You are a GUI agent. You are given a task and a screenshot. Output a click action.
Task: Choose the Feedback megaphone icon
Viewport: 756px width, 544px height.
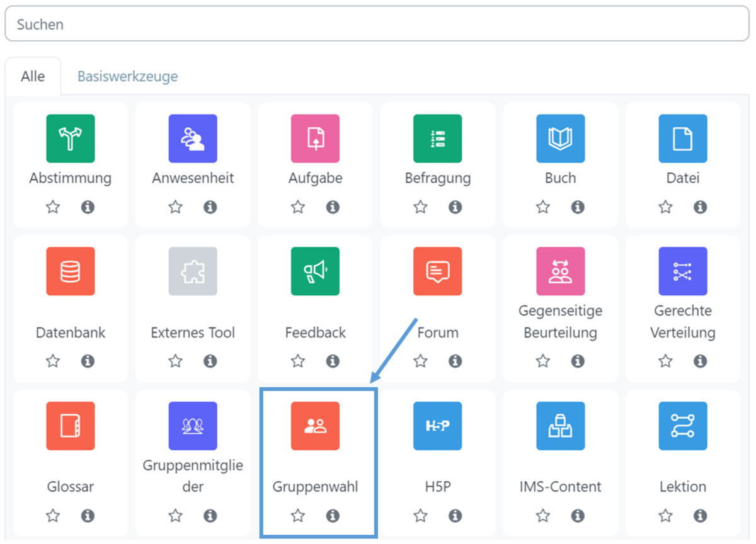[315, 271]
